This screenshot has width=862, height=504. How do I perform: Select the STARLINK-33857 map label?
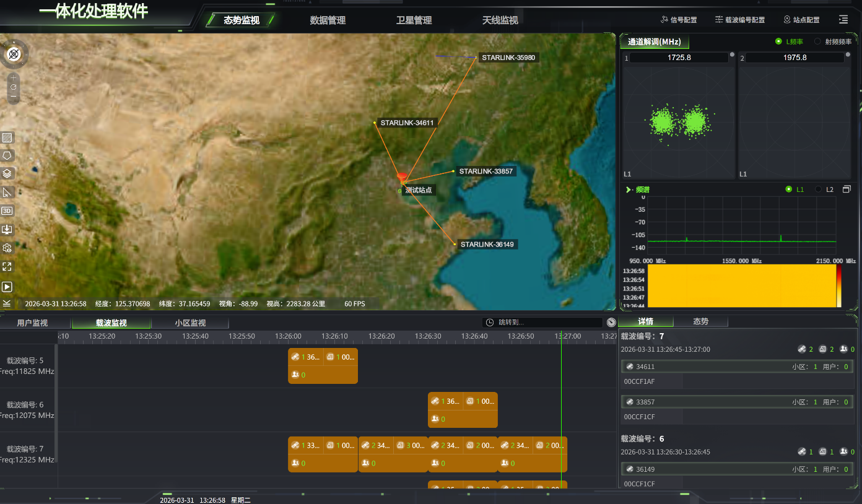[486, 171]
